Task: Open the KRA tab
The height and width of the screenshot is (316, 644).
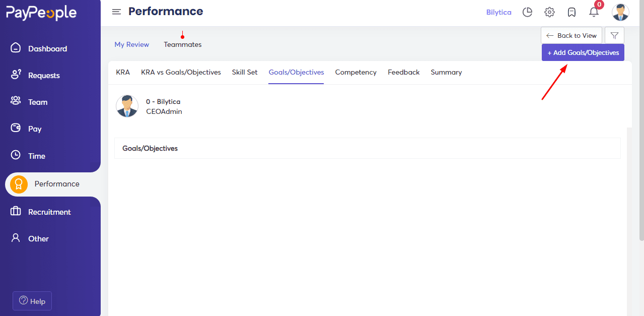Action: (x=123, y=72)
